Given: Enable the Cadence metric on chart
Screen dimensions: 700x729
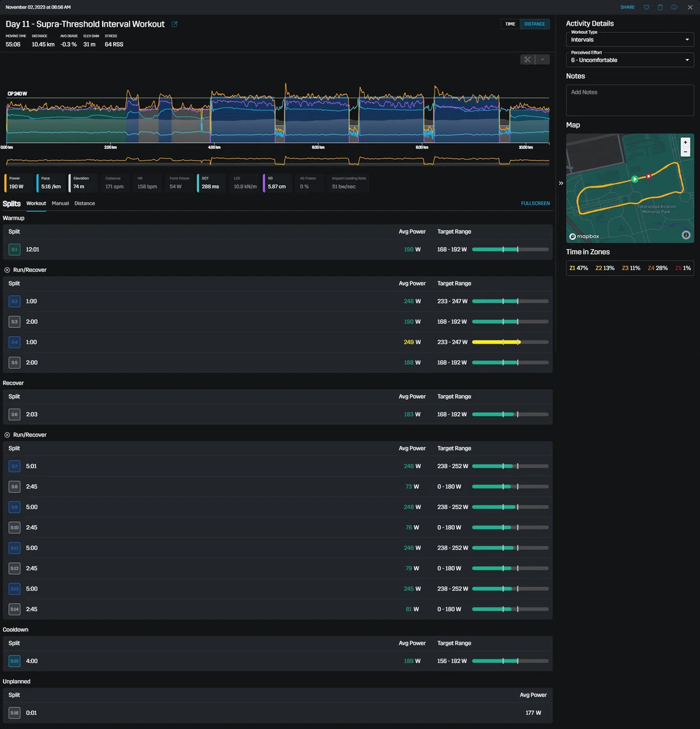Looking at the screenshot, I should click(114, 183).
